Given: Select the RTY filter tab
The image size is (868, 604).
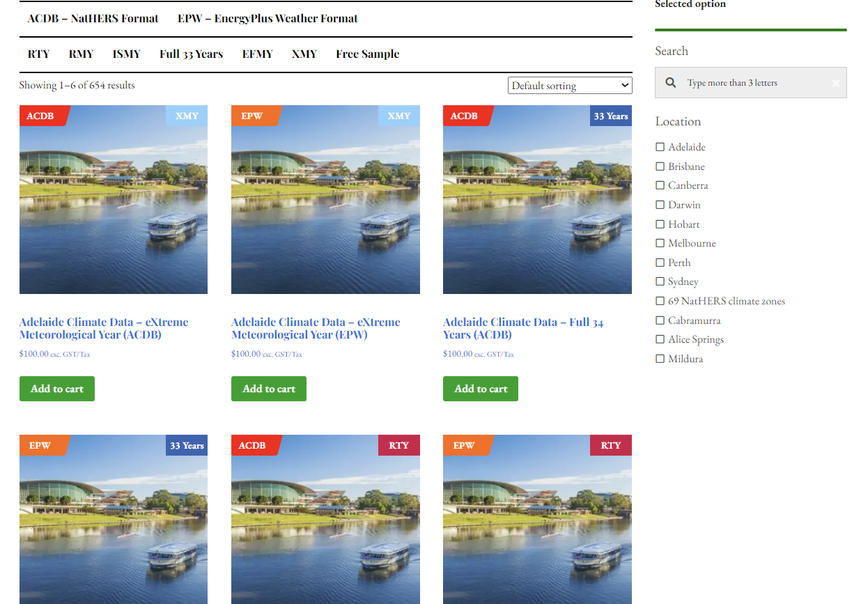Looking at the screenshot, I should tap(38, 54).
